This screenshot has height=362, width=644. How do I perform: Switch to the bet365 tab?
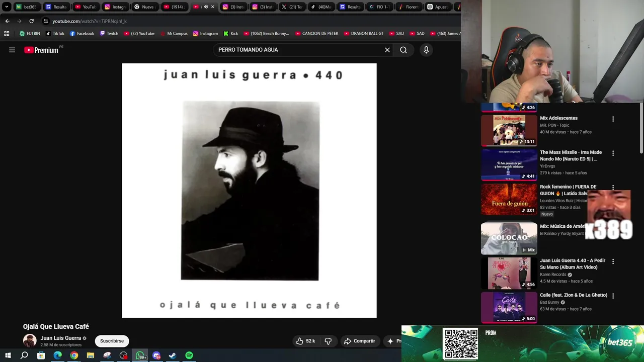click(x=26, y=7)
